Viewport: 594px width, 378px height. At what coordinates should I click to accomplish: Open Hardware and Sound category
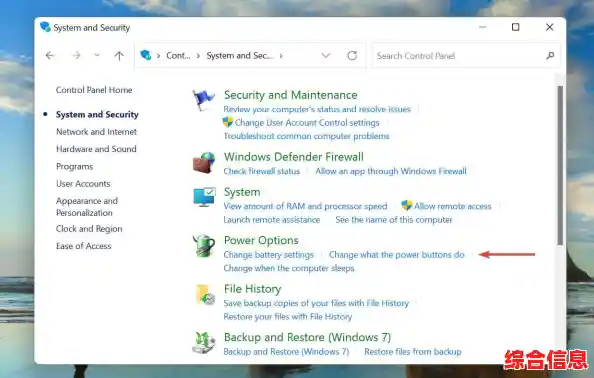[96, 149]
